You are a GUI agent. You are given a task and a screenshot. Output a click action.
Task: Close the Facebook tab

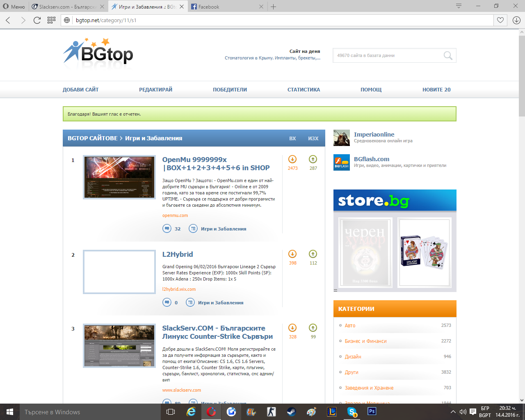(x=261, y=7)
